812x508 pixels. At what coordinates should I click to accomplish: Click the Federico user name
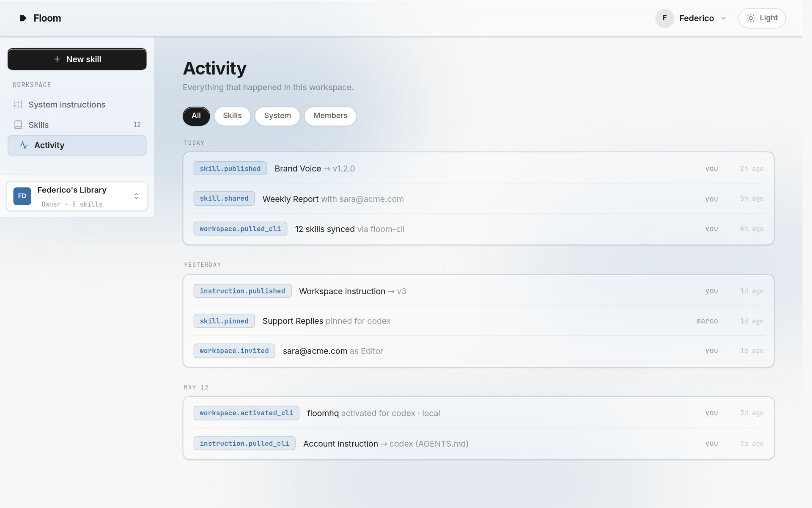click(697, 18)
